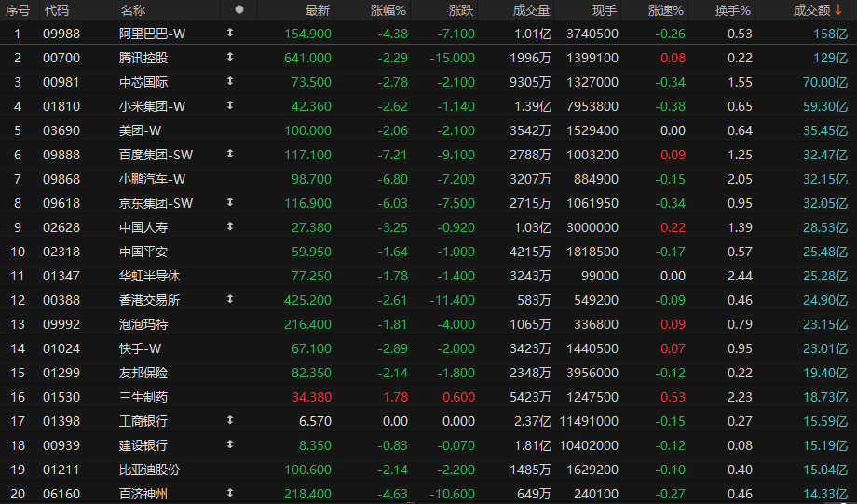Screen dimensions: 857x504
Task: Click stock code 09988
Action: point(61,34)
